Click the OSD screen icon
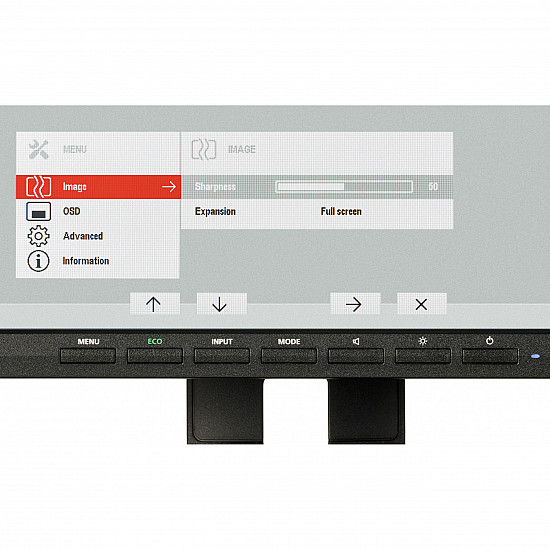The width and height of the screenshot is (550, 550). click(x=39, y=211)
